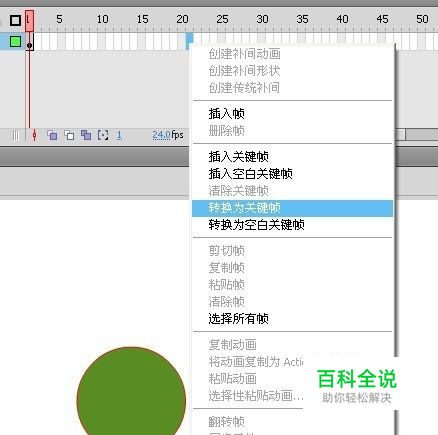
Task: Toggle the Onion Skin icon
Action: click(x=52, y=135)
